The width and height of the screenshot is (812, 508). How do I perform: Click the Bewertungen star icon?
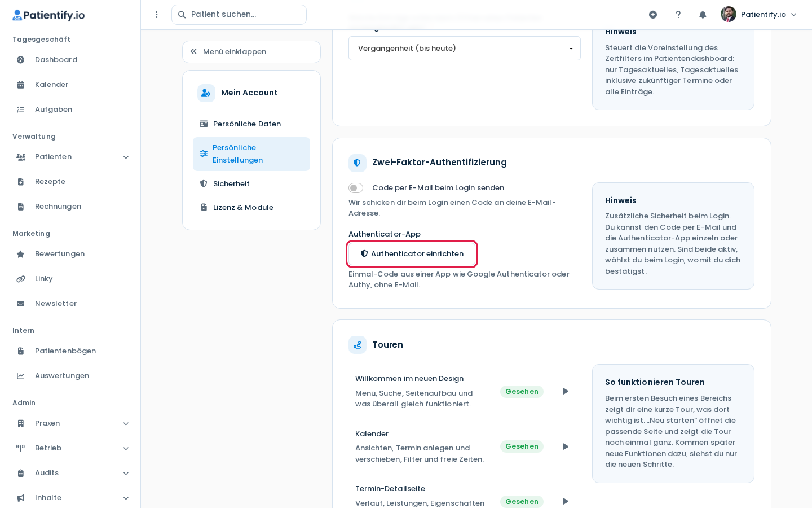(21, 254)
